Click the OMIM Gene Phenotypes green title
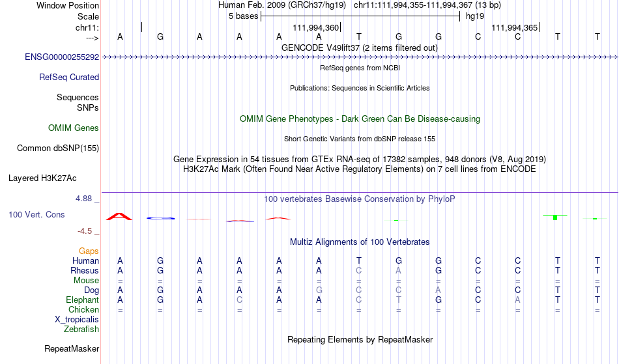Screen dimensions: 619x364 [x=360, y=119]
